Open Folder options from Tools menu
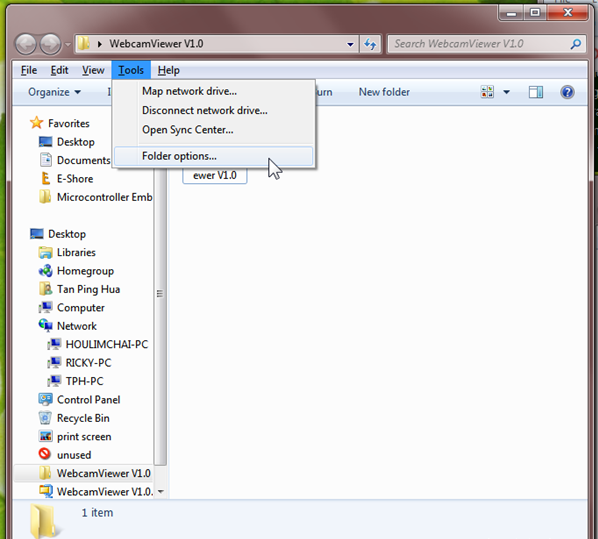 pos(214,156)
